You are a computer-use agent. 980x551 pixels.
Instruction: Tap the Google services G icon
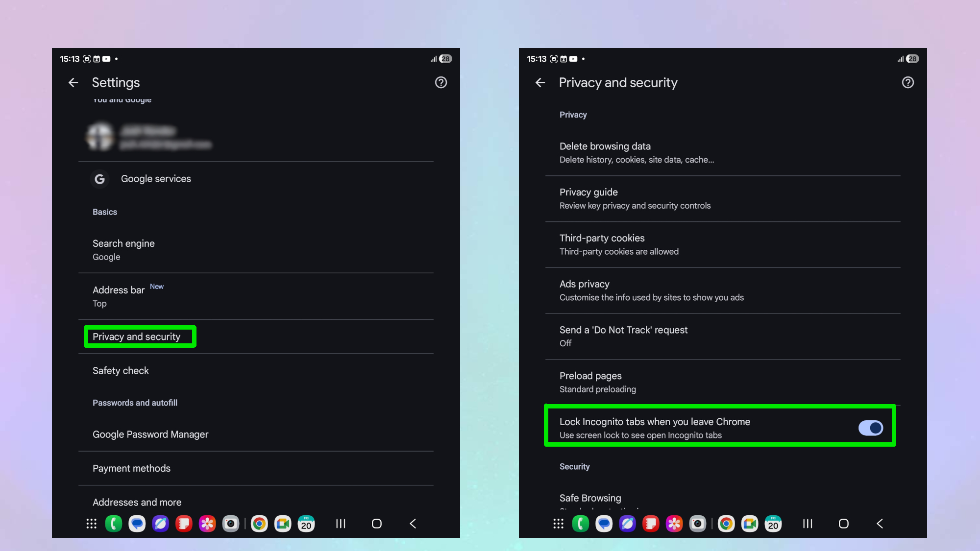click(99, 179)
